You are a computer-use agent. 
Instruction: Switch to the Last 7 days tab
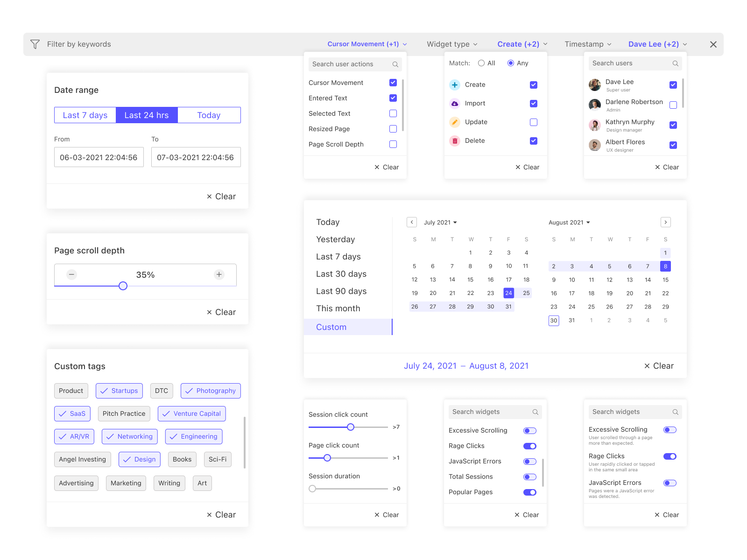coord(85,115)
